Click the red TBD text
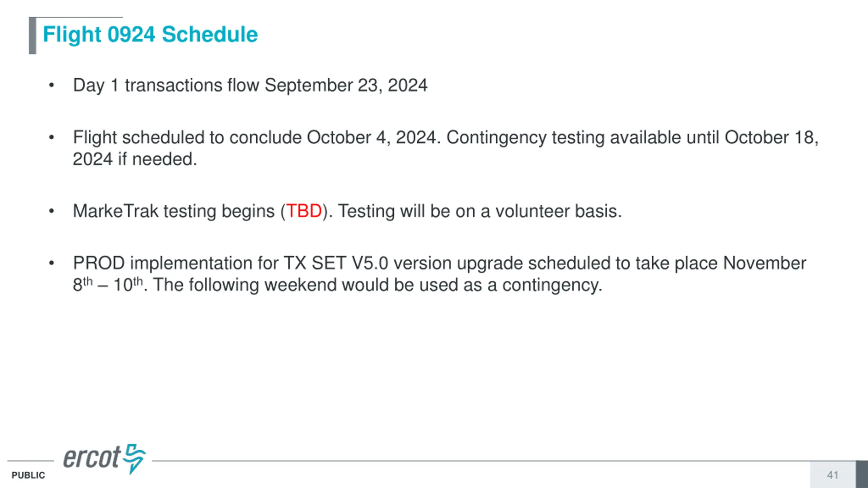This screenshot has height=488, width=868. click(304, 211)
